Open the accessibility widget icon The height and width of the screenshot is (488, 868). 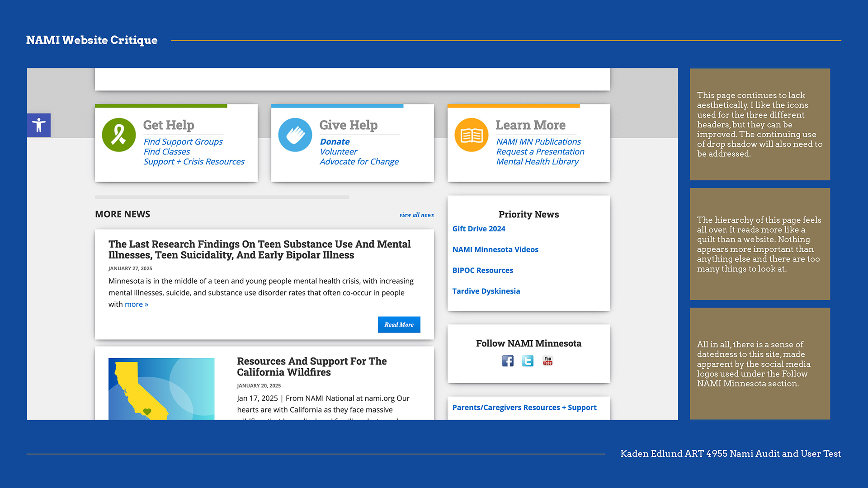tap(39, 125)
